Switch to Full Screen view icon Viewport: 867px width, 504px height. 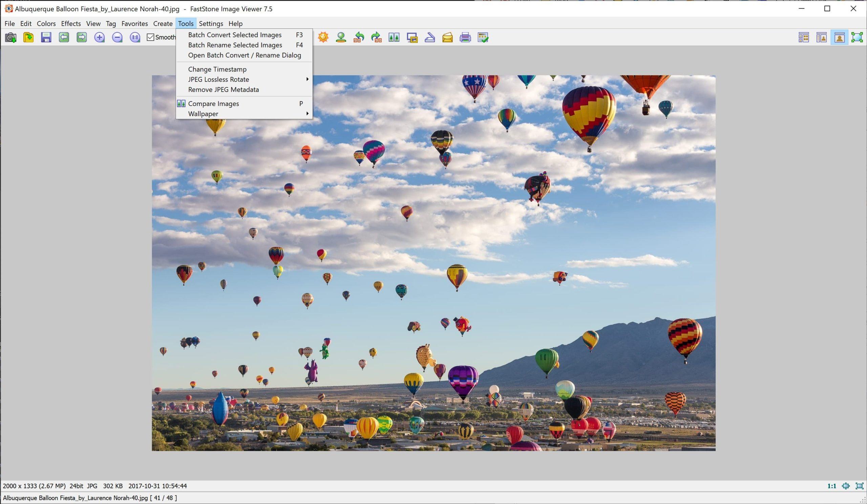pyautogui.click(x=857, y=37)
